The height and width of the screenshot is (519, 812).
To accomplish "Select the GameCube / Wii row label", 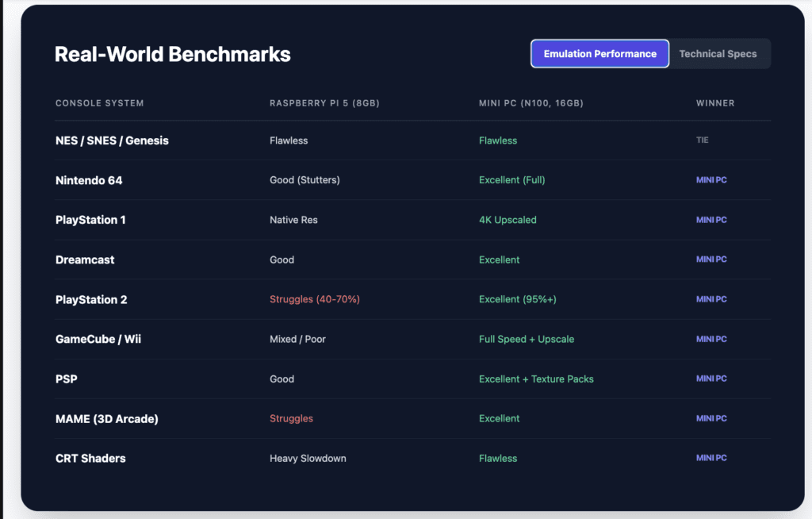I will tap(98, 339).
